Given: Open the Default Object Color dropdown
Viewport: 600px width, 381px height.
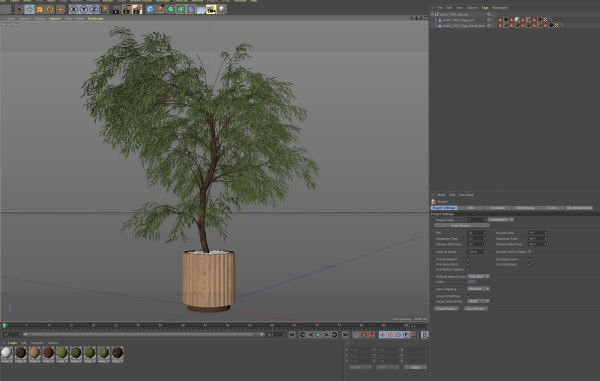Looking at the screenshot, I should click(x=478, y=276).
